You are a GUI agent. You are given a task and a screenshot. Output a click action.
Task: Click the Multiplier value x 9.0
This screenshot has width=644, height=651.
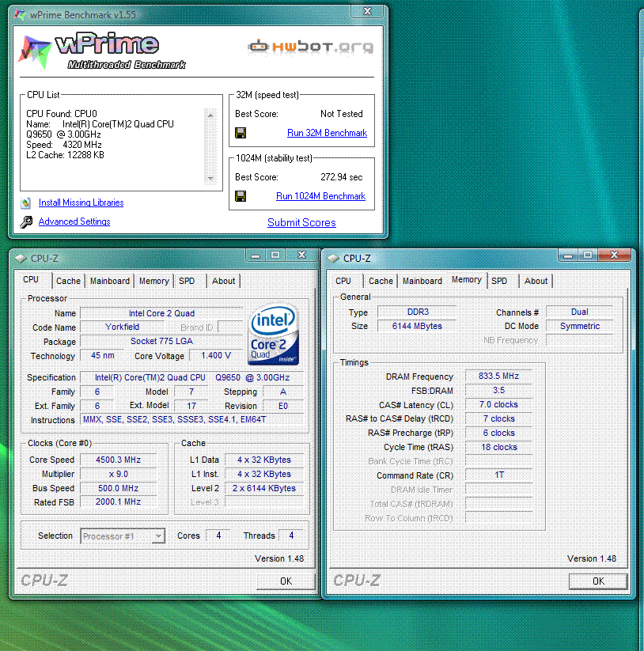point(119,474)
